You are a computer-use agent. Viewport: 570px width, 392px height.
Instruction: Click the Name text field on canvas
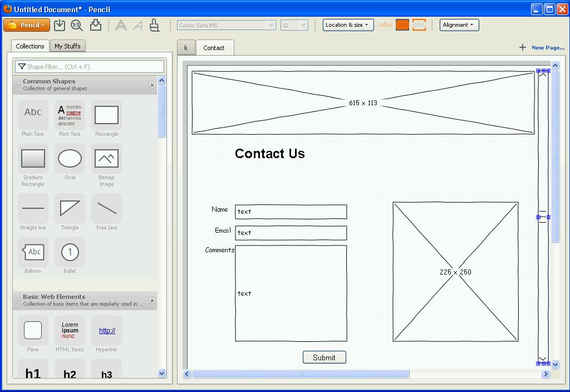(291, 212)
